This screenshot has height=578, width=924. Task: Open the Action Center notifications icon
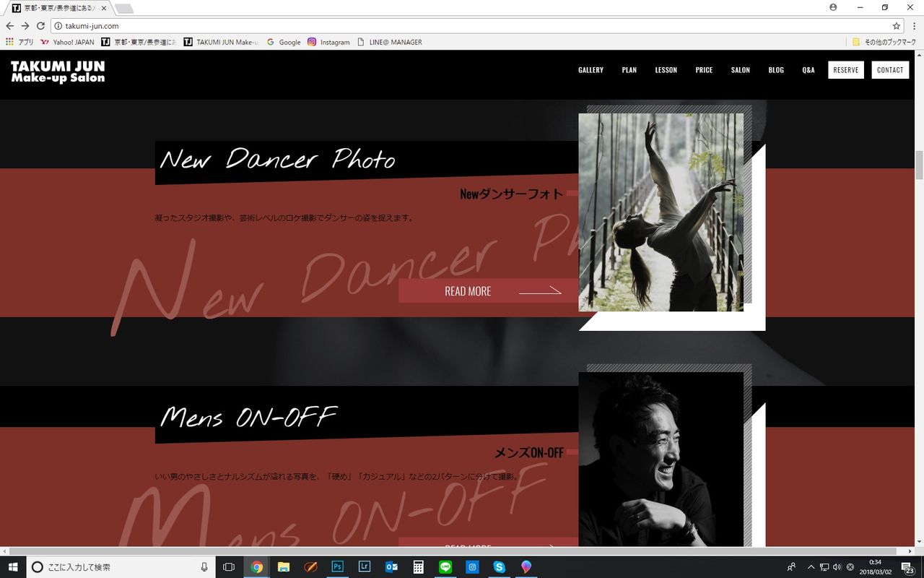tap(907, 567)
